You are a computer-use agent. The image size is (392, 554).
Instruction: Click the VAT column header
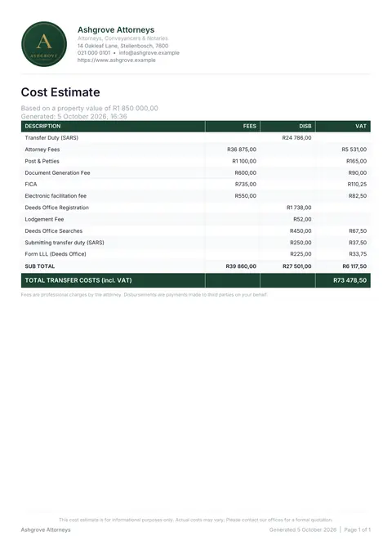click(361, 126)
